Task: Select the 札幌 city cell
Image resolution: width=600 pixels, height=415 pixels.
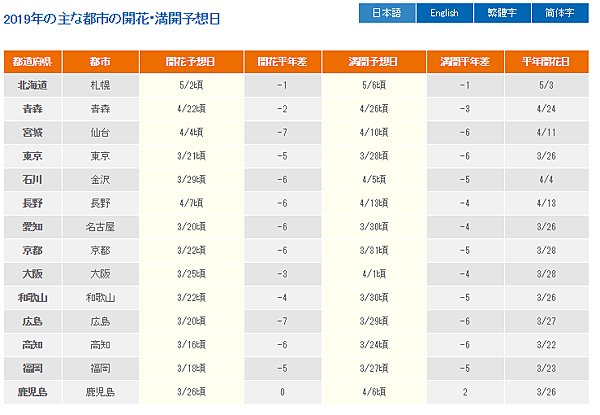Action: 101,85
